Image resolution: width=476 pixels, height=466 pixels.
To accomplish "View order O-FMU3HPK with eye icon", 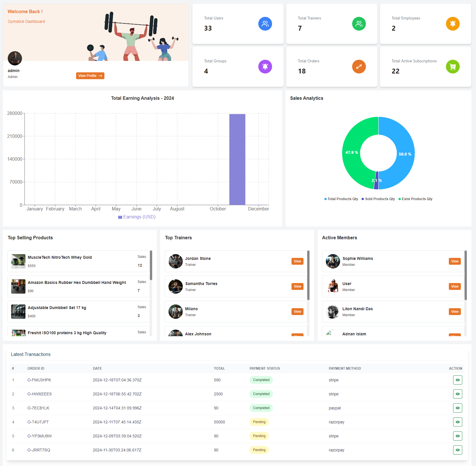I will click(457, 380).
